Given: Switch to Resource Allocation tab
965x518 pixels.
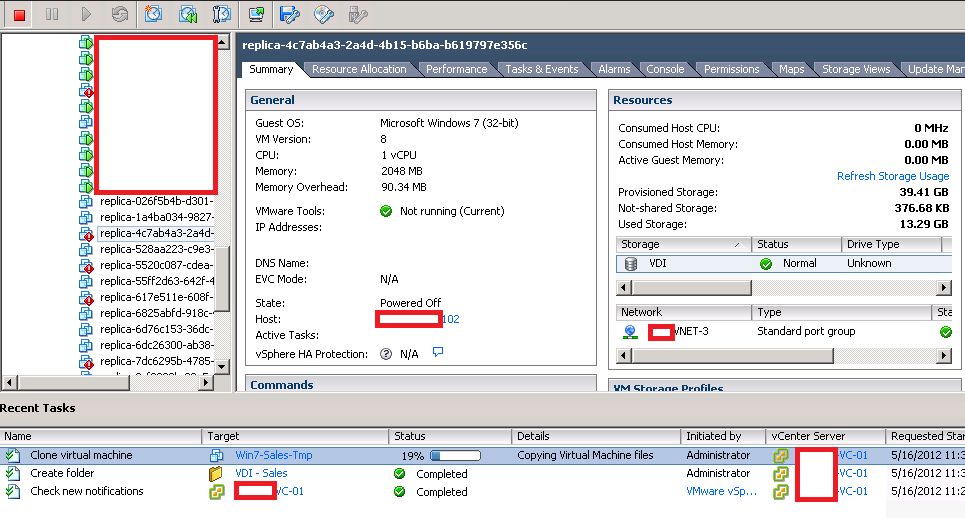Looking at the screenshot, I should (x=359, y=69).
